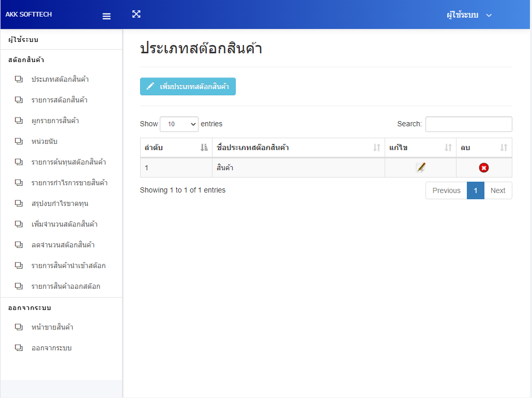The width and height of the screenshot is (532, 398).
Task: Click the icon beside ออกจากระบบ menu item
Action: click(x=19, y=348)
